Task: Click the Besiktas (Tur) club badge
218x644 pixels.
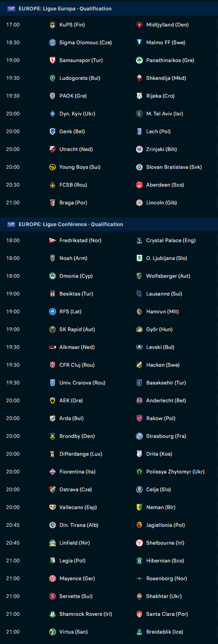Action: [x=53, y=294]
